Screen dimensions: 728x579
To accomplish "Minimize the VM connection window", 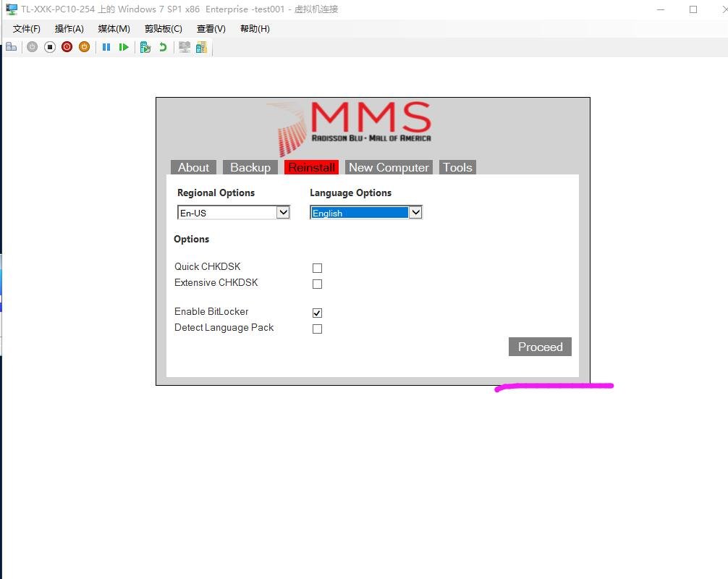I will point(661,9).
